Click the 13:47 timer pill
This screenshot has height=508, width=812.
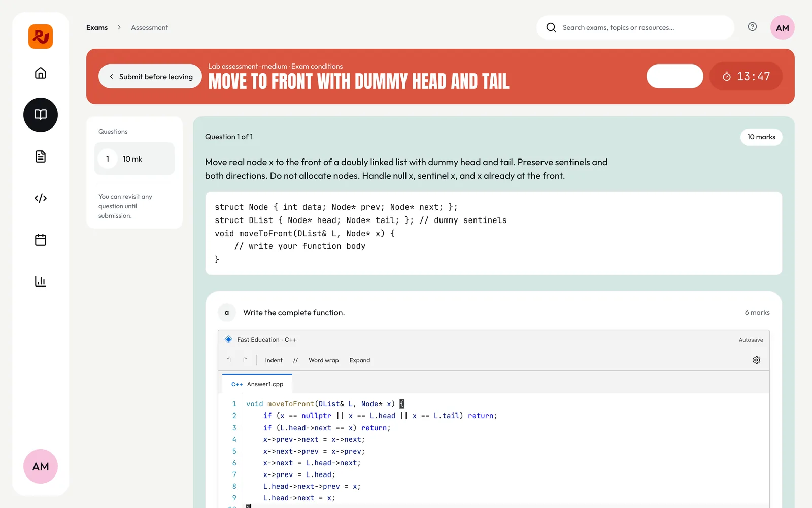coord(746,76)
